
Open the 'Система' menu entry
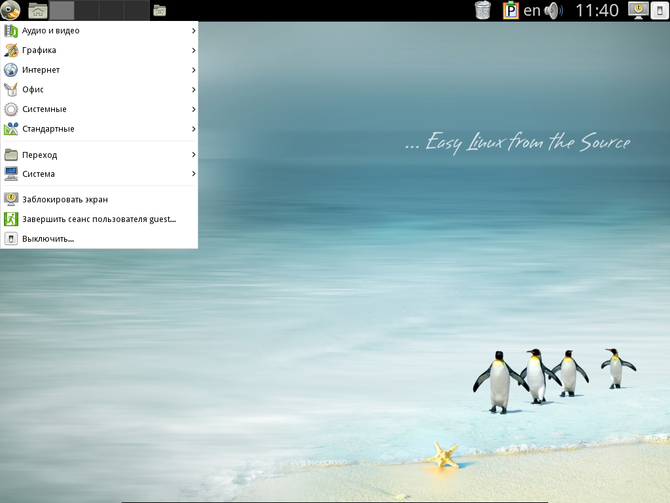[99, 174]
